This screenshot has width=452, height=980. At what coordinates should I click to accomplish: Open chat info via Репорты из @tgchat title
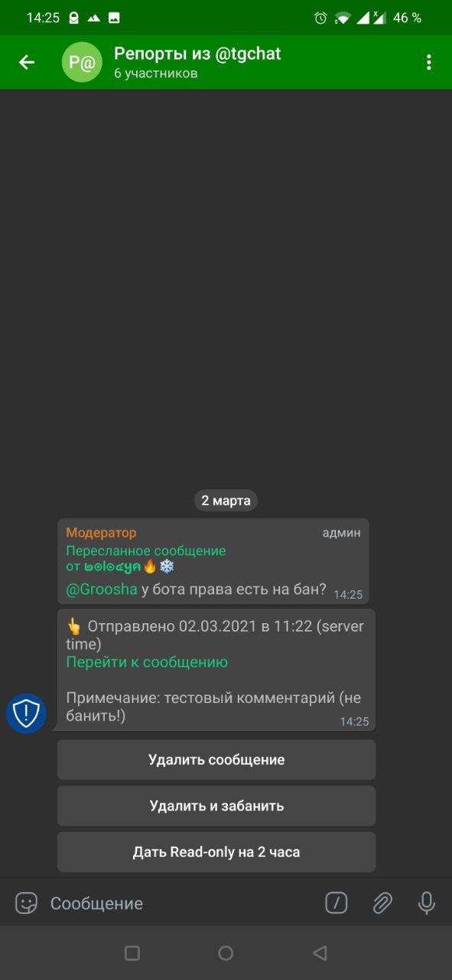(197, 54)
